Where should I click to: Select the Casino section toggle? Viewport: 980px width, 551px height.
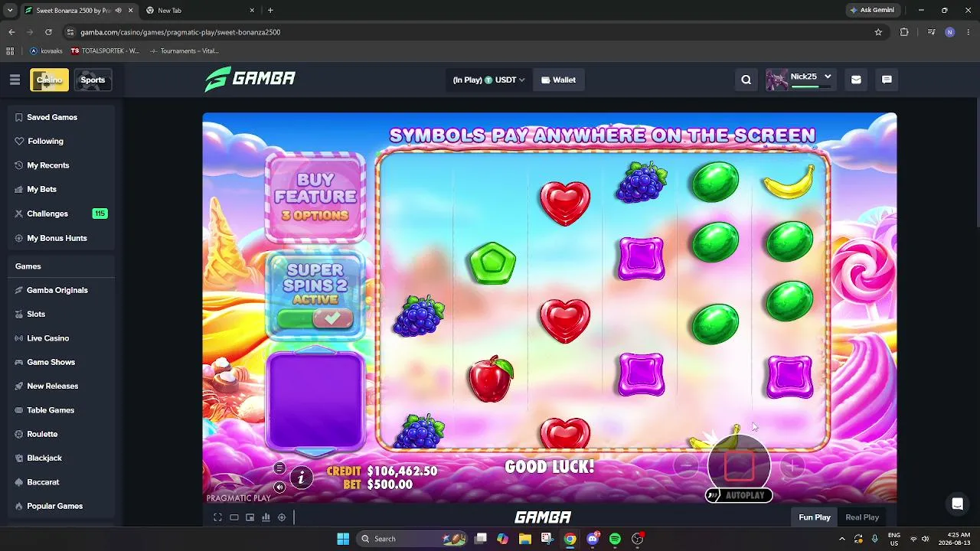[x=49, y=80]
